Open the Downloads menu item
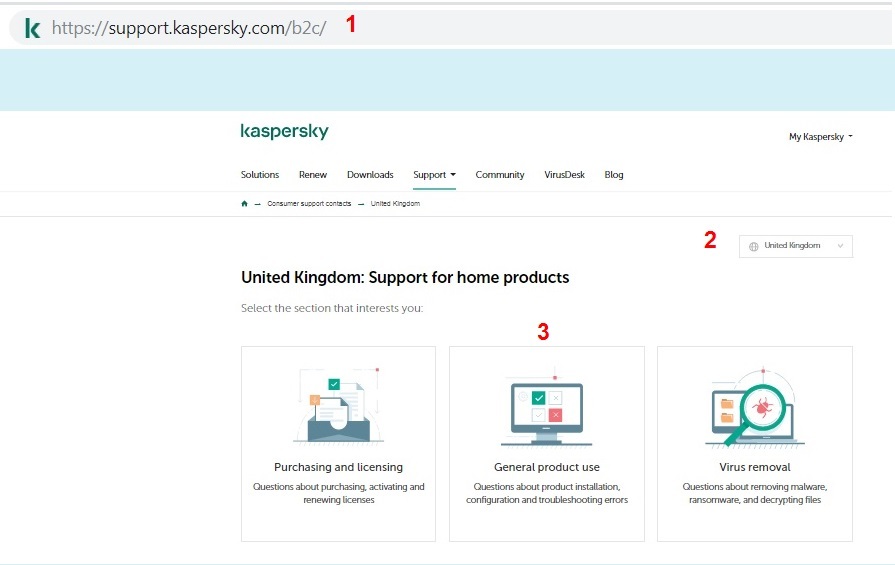 (370, 175)
